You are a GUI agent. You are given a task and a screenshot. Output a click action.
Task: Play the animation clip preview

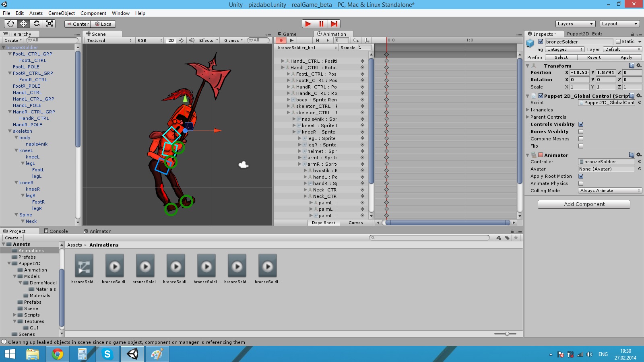tap(291, 40)
